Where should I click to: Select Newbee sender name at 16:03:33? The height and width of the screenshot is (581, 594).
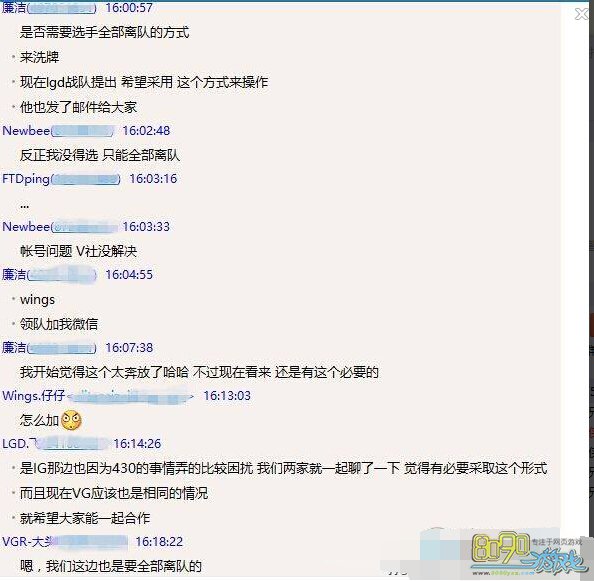(26, 226)
